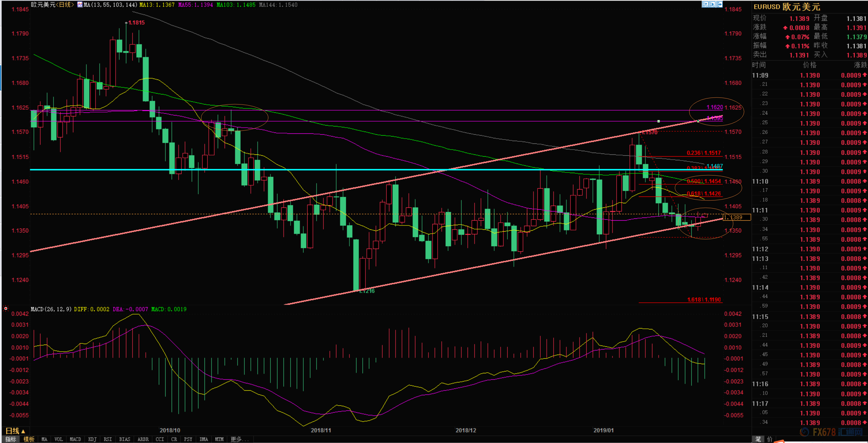Viewport: 868px width, 443px height.
Task: Open the 欧元美元 日线 title selector
Action: tap(52, 5)
